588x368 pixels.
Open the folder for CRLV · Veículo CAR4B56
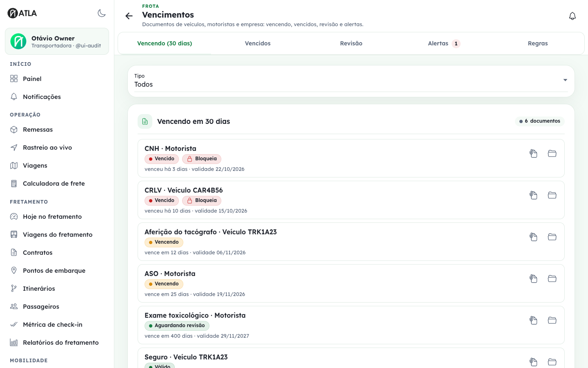pos(552,195)
